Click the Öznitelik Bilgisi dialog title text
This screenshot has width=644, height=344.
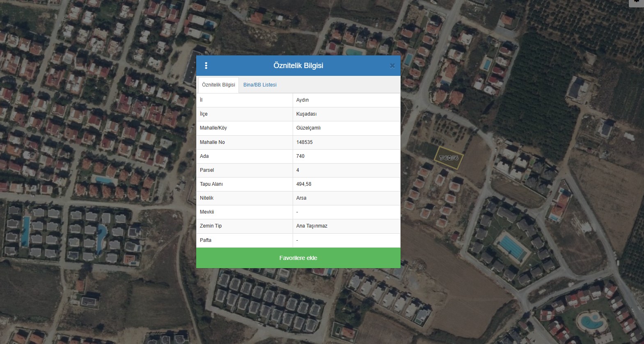(x=298, y=66)
